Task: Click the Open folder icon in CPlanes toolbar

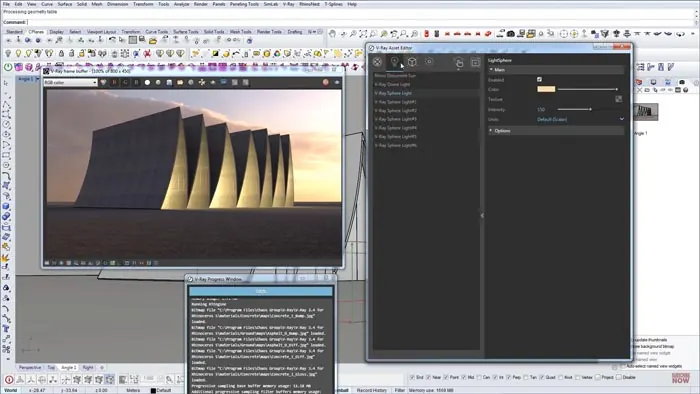Action: click(x=153, y=41)
